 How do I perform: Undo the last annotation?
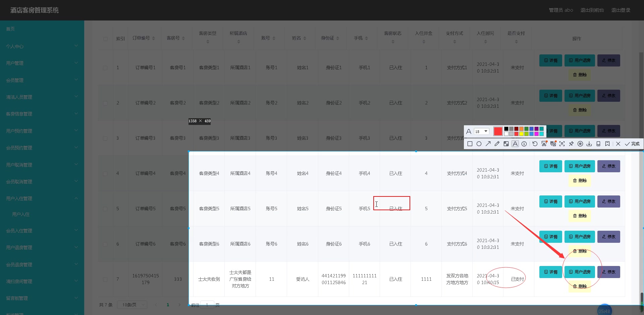534,144
